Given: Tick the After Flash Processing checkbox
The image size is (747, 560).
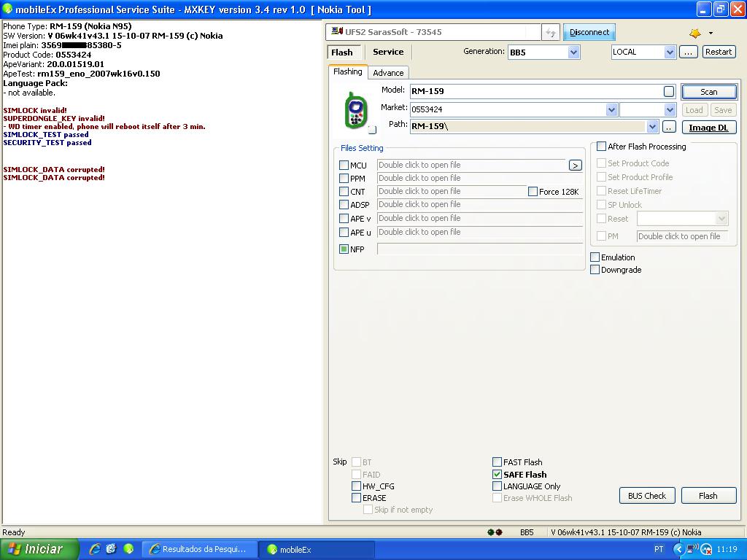Looking at the screenshot, I should [602, 147].
